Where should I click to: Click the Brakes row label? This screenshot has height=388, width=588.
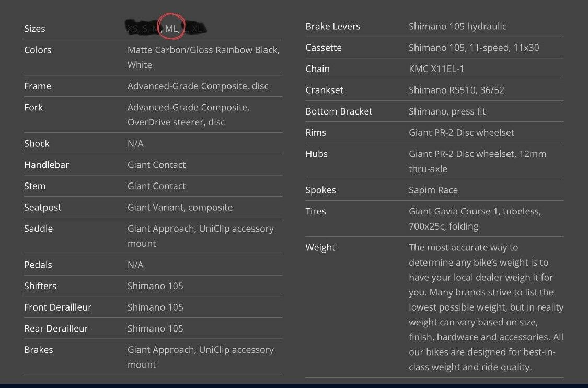pyautogui.click(x=38, y=350)
